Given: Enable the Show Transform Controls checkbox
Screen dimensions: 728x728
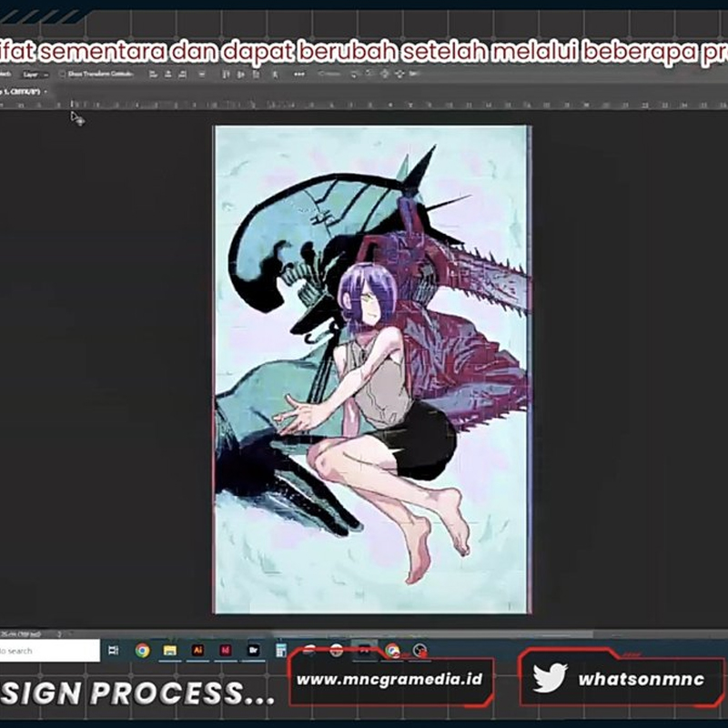Looking at the screenshot, I should click(x=62, y=74).
